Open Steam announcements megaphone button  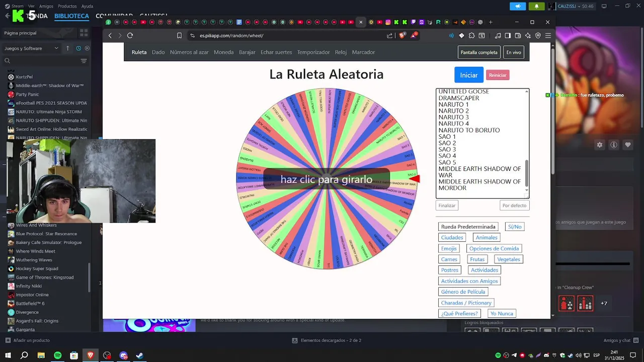tap(518, 6)
